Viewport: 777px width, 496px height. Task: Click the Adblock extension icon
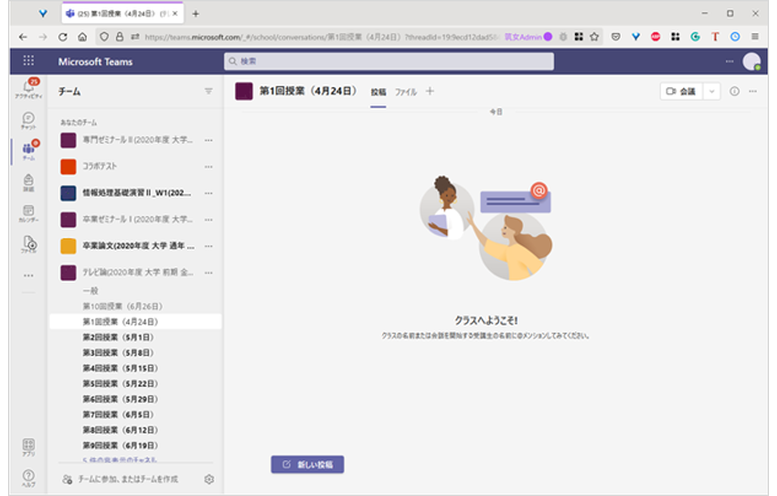[655, 37]
